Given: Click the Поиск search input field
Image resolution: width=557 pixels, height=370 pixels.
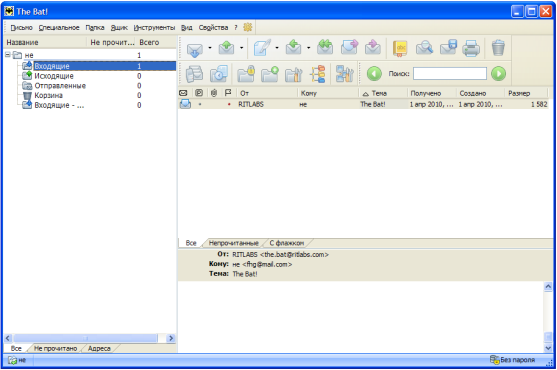Looking at the screenshot, I should pyautogui.click(x=450, y=74).
